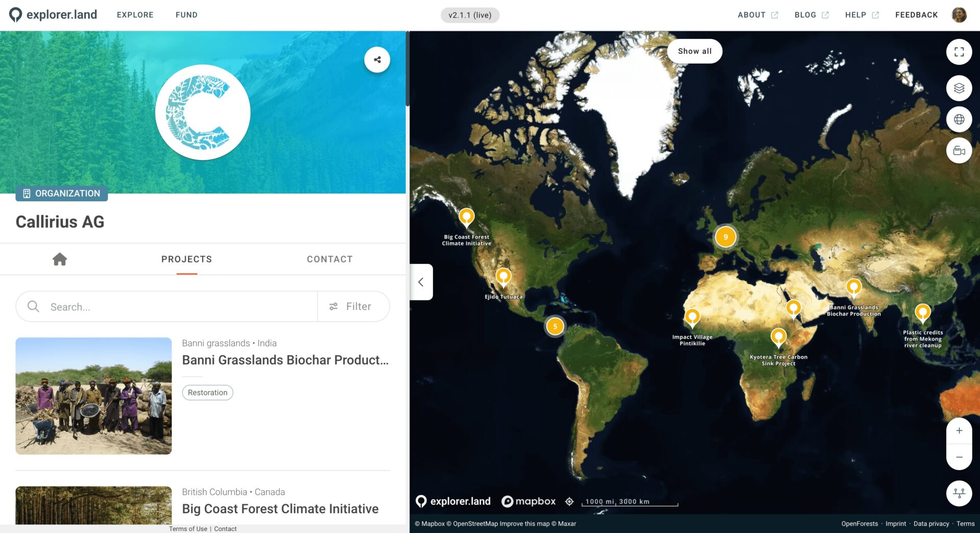Select the Kyotera Tree Carbon Sink Project pin

click(x=778, y=337)
